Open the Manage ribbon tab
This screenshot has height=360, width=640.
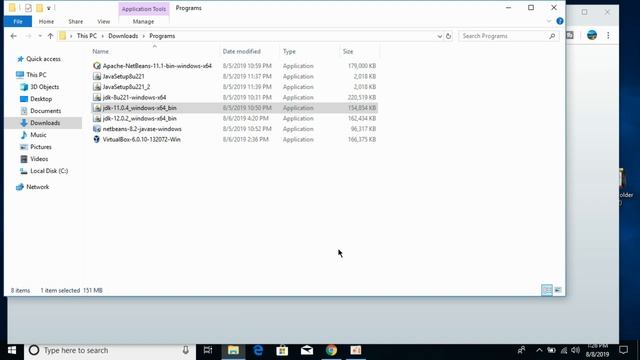point(143,21)
